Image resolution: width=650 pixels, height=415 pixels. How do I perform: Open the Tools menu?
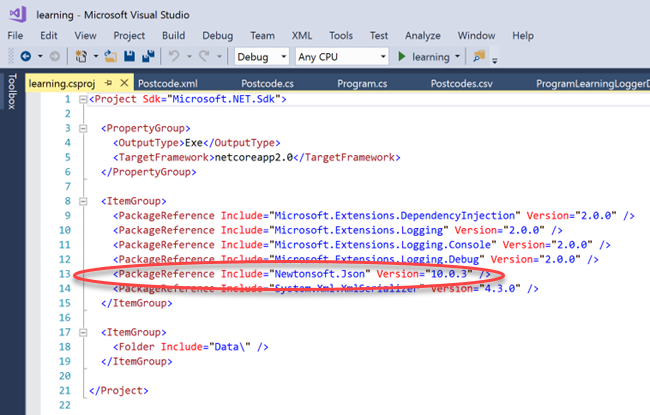coord(341,36)
